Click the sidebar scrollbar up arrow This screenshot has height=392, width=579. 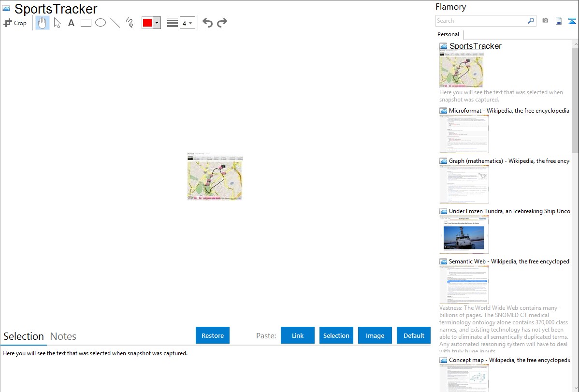(575, 44)
